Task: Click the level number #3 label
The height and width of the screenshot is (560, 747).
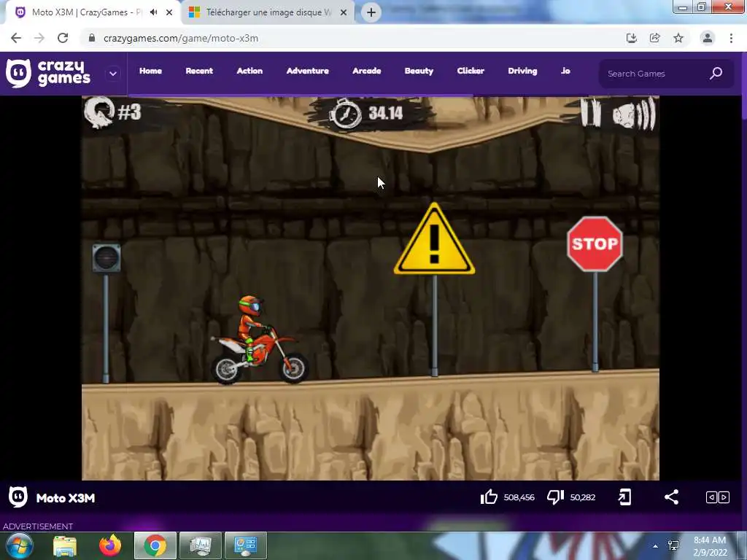Action: tap(129, 112)
